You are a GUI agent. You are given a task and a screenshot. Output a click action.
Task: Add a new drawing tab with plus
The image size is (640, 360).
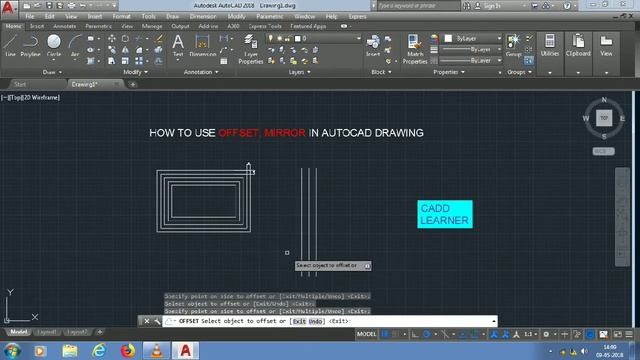click(x=133, y=84)
